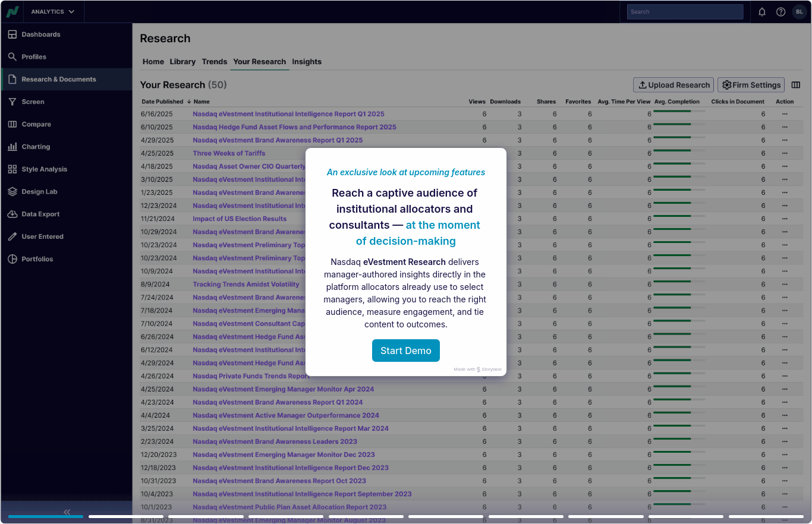Click the date 8/9/2024
This screenshot has width=812, height=524.
[155, 285]
